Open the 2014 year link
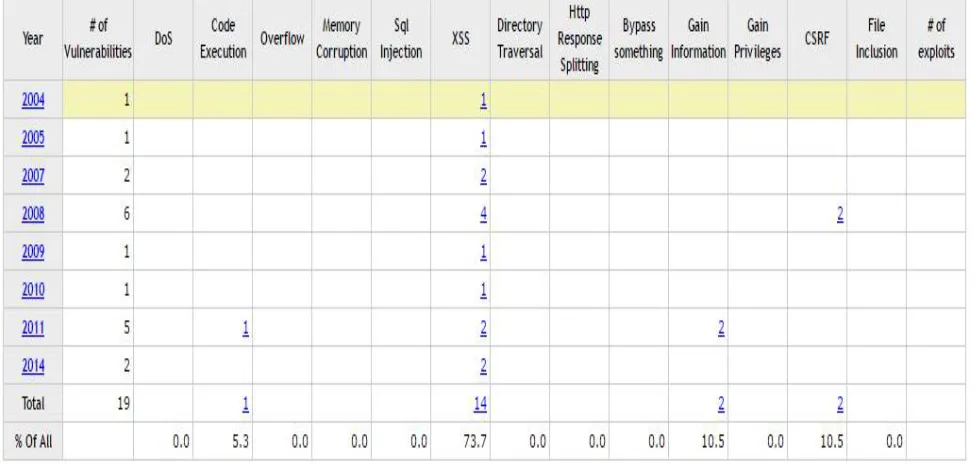This screenshot has height=466, width=980. (33, 366)
